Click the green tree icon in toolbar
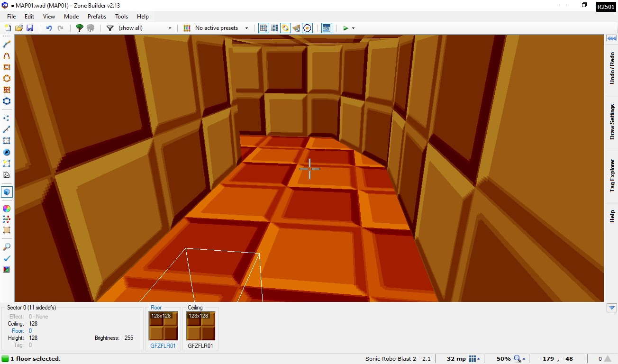The image size is (618, 364). (x=80, y=28)
